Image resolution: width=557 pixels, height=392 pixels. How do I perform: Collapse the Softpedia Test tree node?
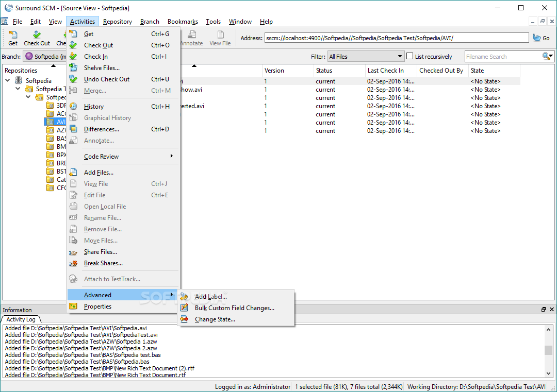coord(18,89)
